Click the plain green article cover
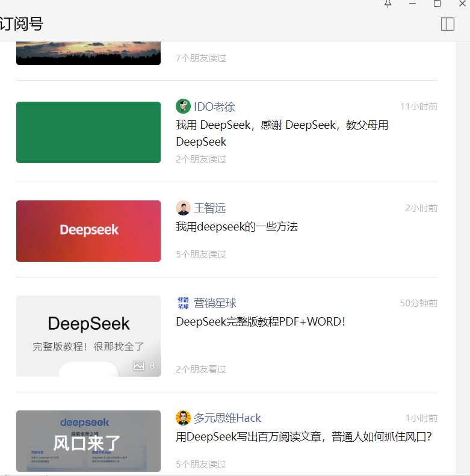The width and height of the screenshot is (470, 476). tap(88, 132)
